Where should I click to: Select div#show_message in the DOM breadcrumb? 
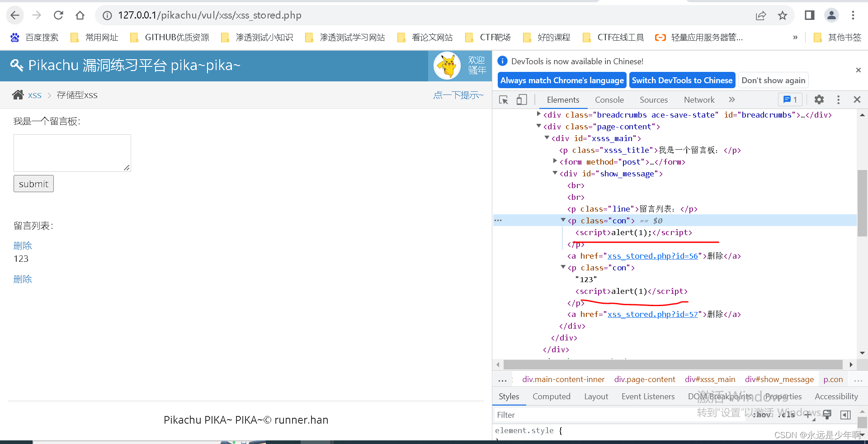click(x=779, y=379)
